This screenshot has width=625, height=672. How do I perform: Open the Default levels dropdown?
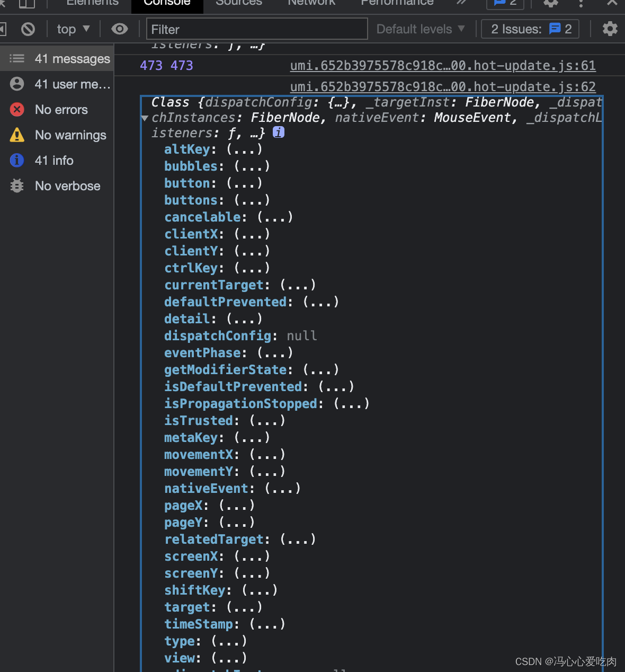point(421,29)
